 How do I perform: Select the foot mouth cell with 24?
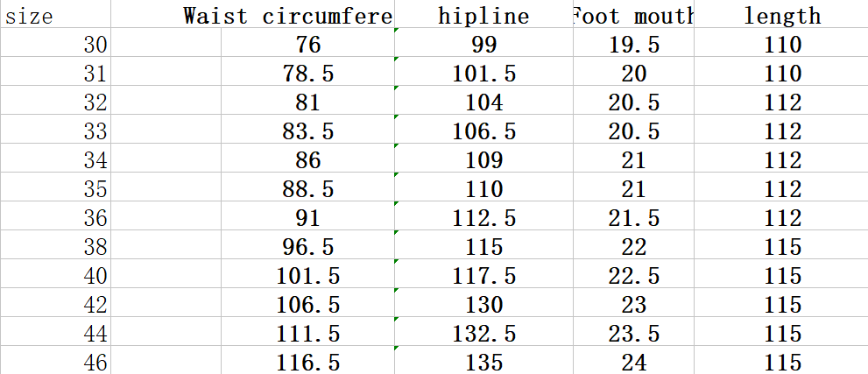[x=633, y=363]
